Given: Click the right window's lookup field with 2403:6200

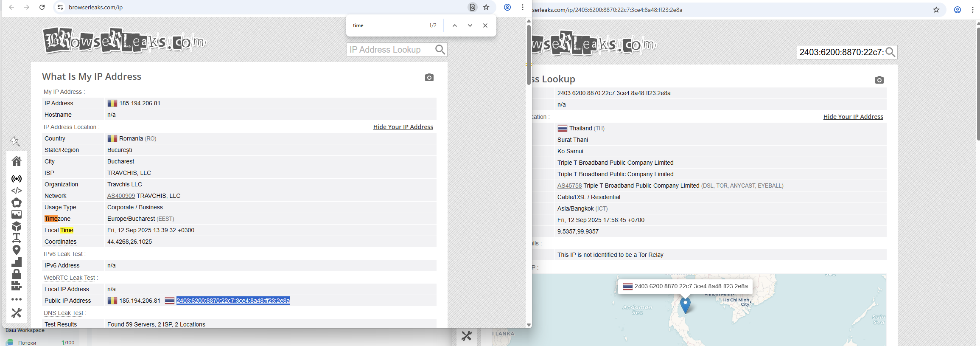Looking at the screenshot, I should point(841,52).
